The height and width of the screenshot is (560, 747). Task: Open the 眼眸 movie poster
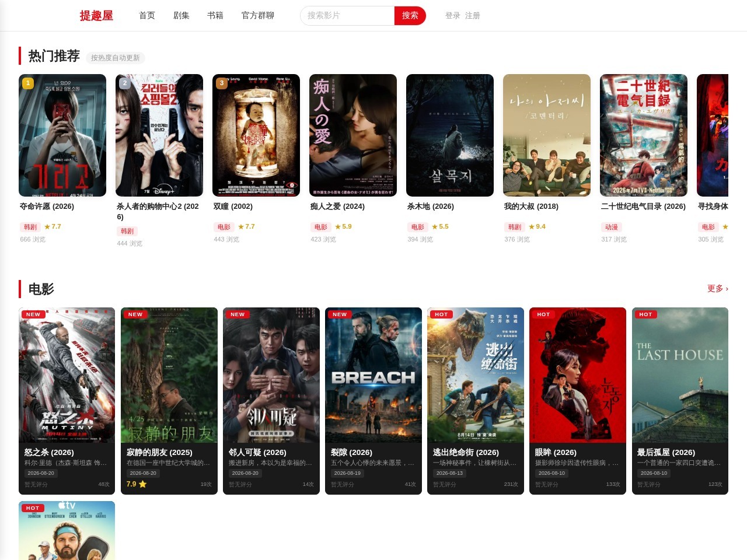[578, 375]
